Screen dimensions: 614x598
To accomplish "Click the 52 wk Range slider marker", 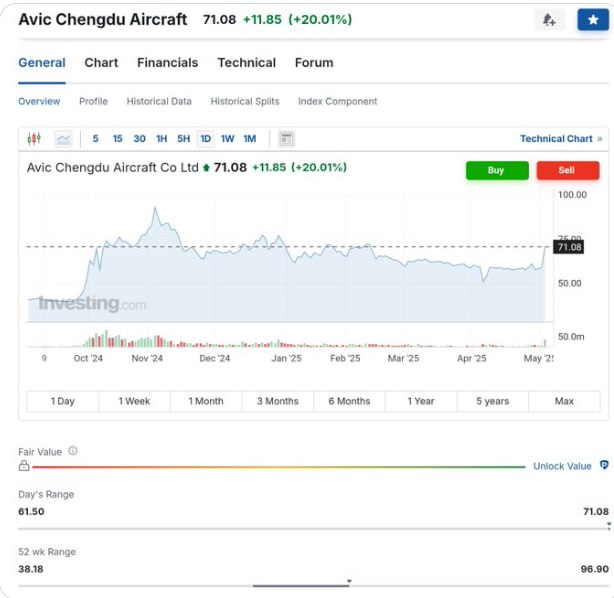I will click(x=349, y=581).
